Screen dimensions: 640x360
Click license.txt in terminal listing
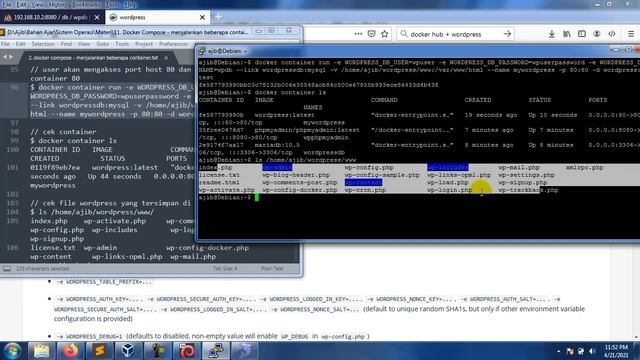[219, 175]
